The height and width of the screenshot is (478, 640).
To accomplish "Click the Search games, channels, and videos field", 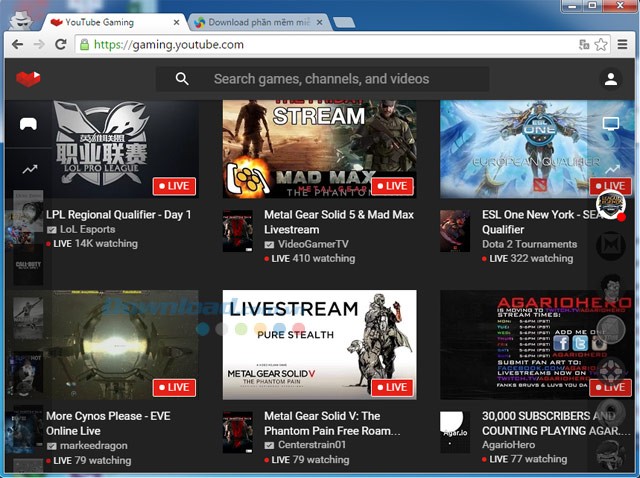I will [322, 79].
